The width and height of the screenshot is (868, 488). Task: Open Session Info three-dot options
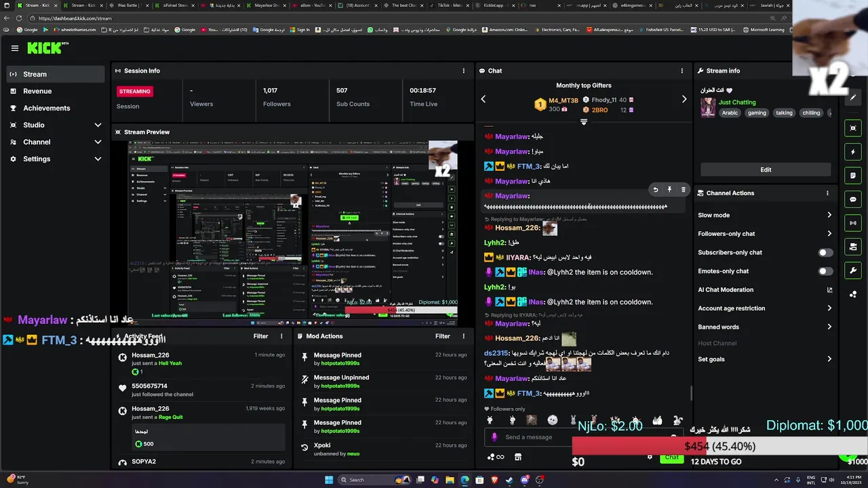pyautogui.click(x=464, y=70)
